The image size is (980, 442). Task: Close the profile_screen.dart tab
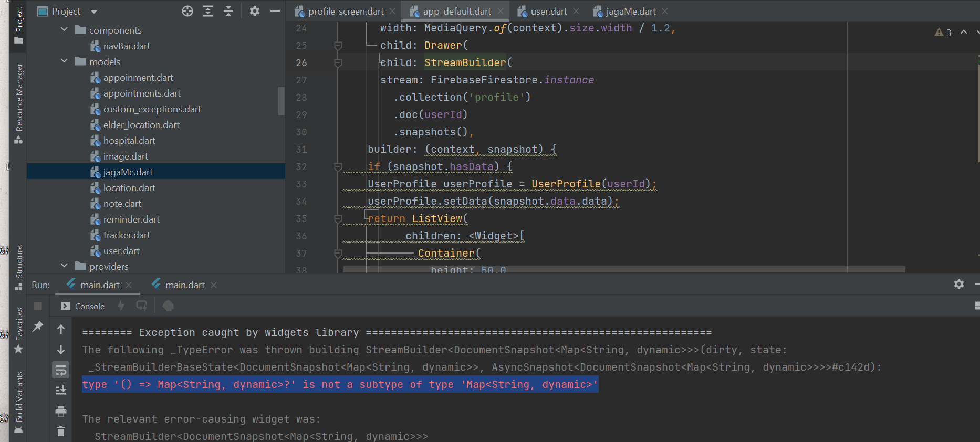(x=392, y=11)
